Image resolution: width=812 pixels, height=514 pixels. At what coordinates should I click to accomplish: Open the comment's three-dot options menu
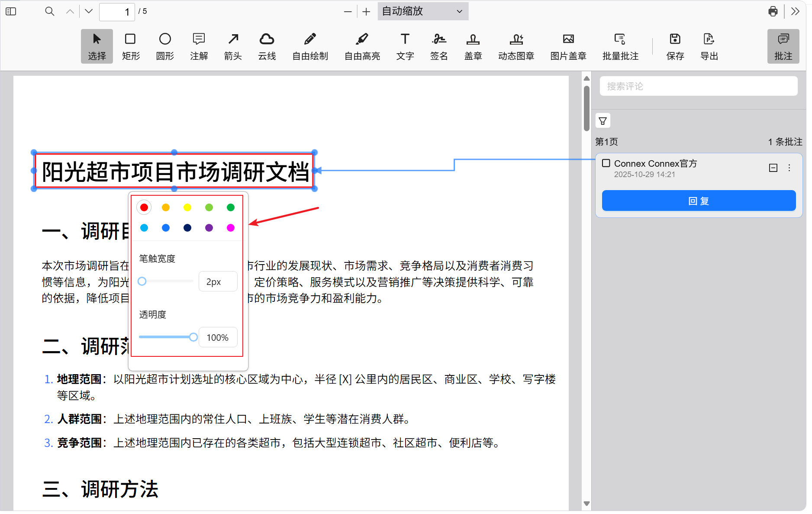click(x=789, y=168)
